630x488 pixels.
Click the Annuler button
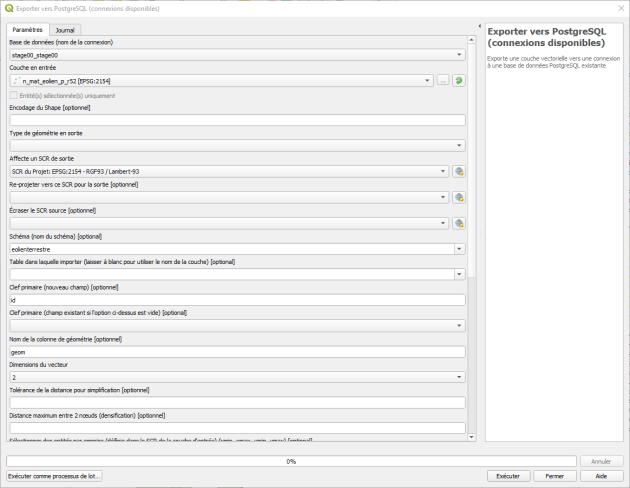coord(601,461)
